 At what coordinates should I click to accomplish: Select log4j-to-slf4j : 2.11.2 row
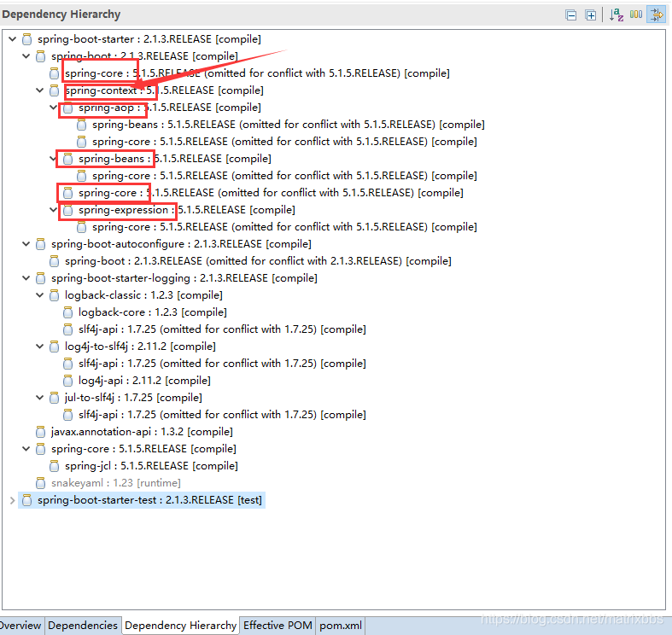(140, 347)
